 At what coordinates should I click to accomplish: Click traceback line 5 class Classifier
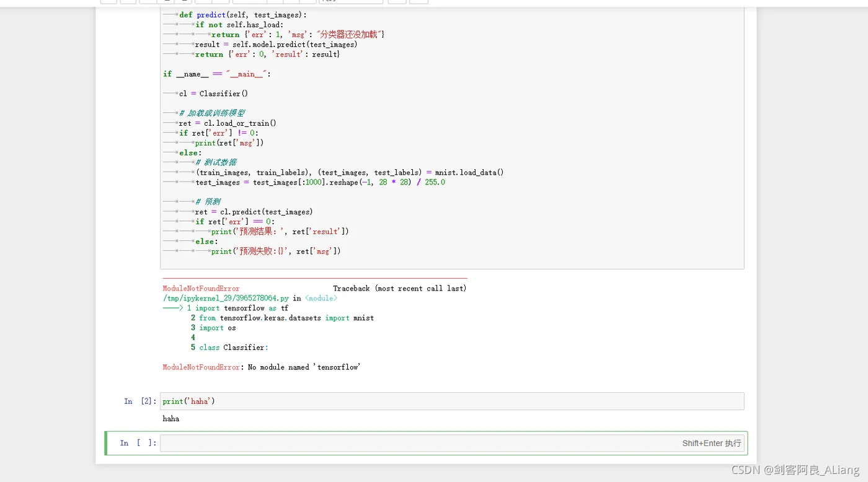[x=229, y=348]
